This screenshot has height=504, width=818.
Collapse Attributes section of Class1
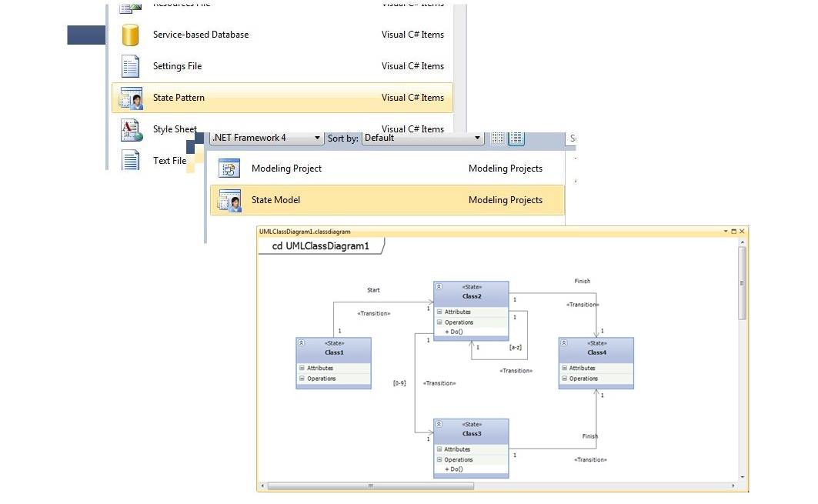tap(302, 369)
